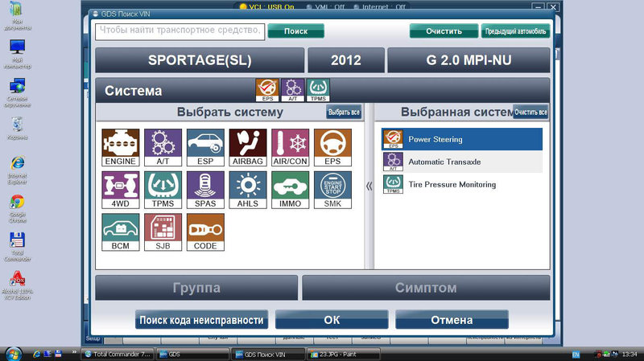Expand the Симптом section bar

426,288
